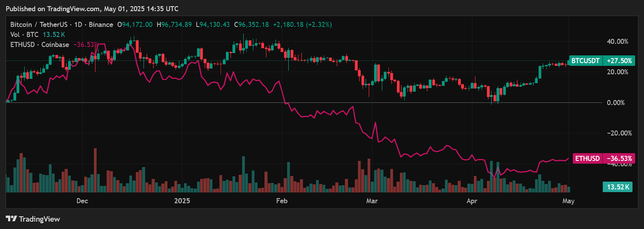Click the −20.00% price axis label
The image size is (644, 229).
pyautogui.click(x=619, y=133)
